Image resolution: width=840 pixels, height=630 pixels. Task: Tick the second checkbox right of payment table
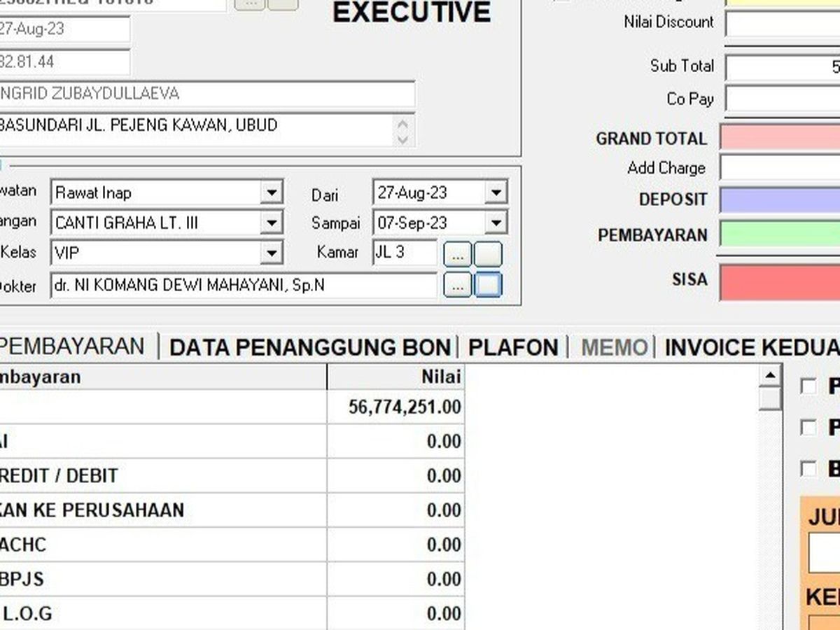(808, 428)
